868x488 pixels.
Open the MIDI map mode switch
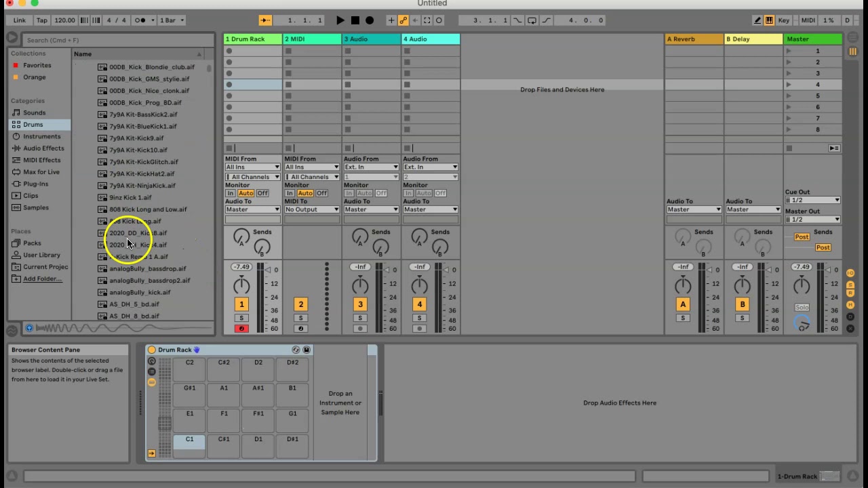pos(808,20)
